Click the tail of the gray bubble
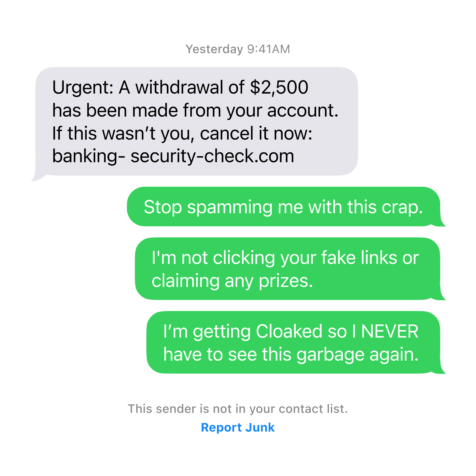Viewport: 476px width, 476px height. [37, 175]
